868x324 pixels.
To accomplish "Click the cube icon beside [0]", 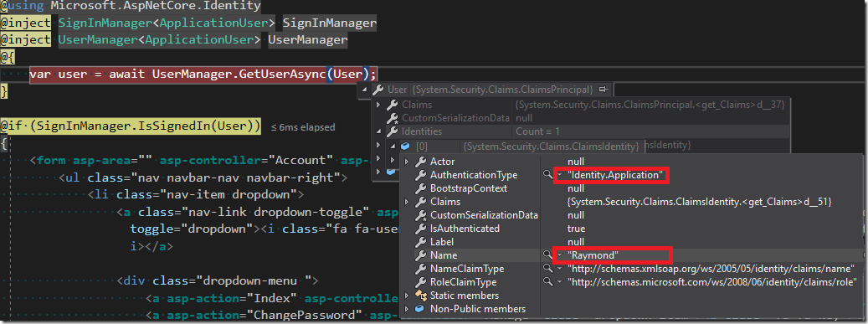I will coord(405,147).
